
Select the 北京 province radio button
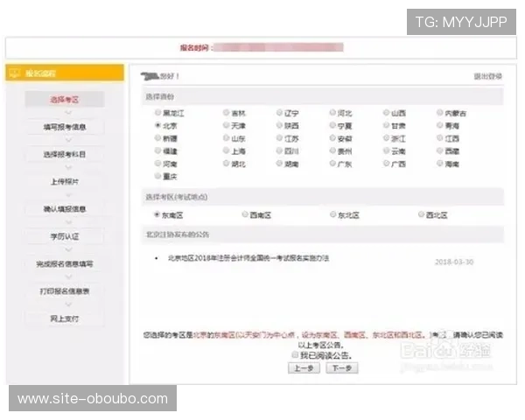coord(158,125)
